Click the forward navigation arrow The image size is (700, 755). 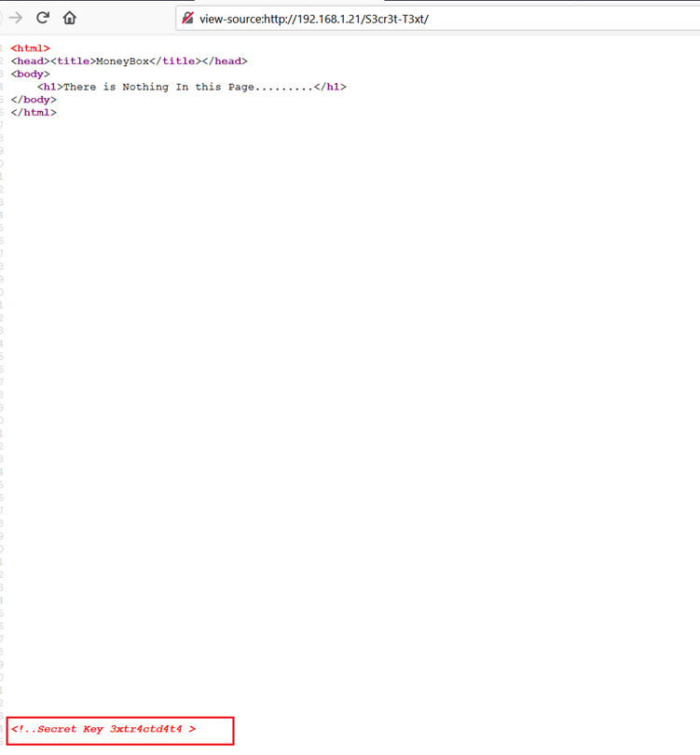15,18
